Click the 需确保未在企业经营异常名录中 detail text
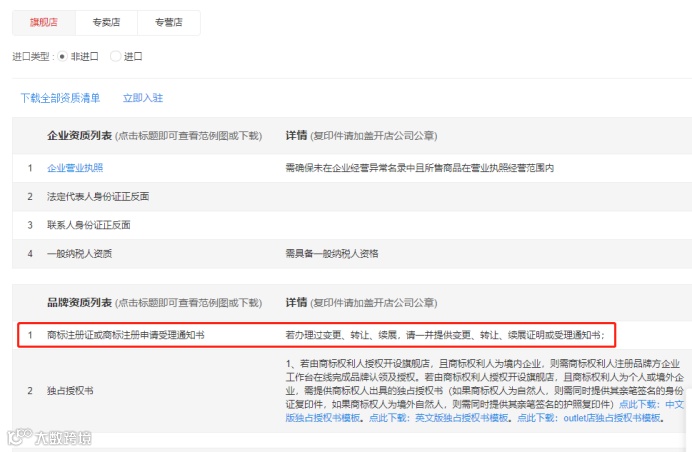Screen dimensions: 692x452 pyautogui.click(x=420, y=168)
